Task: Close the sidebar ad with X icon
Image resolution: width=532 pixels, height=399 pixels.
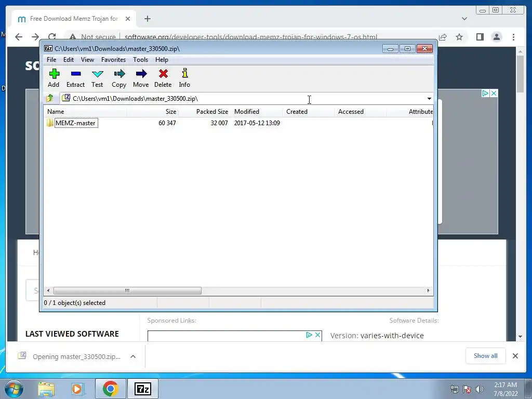Action: pos(494,93)
